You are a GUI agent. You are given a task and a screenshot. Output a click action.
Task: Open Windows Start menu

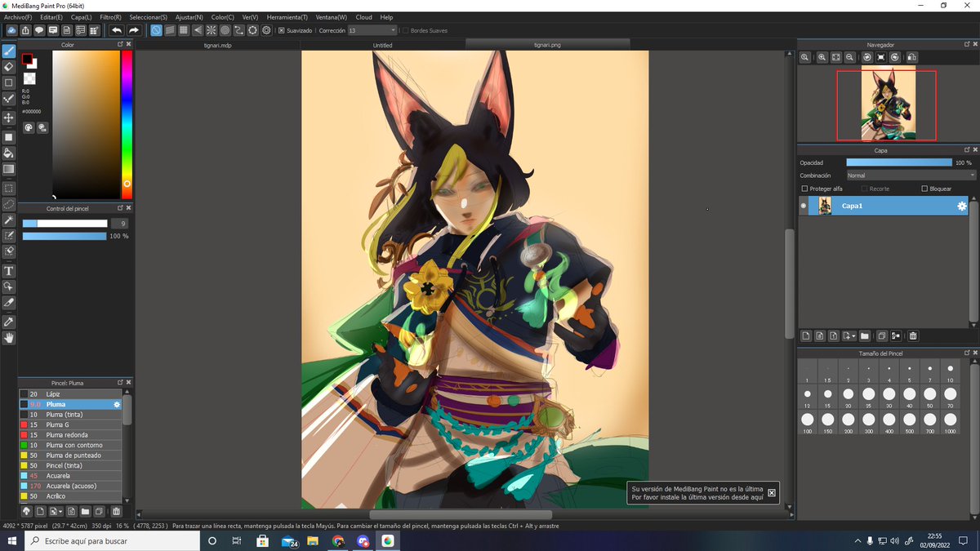pos(11,541)
